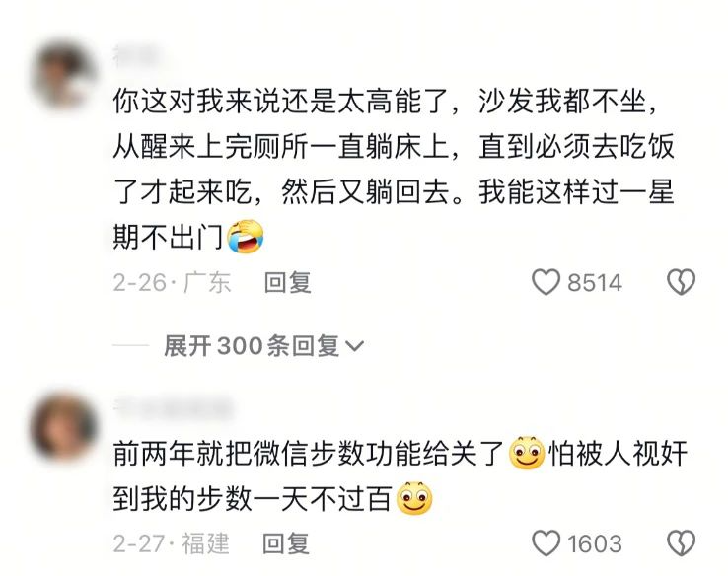The height and width of the screenshot is (576, 728).
Task: Tap the 1603 like count
Action: [x=595, y=543]
